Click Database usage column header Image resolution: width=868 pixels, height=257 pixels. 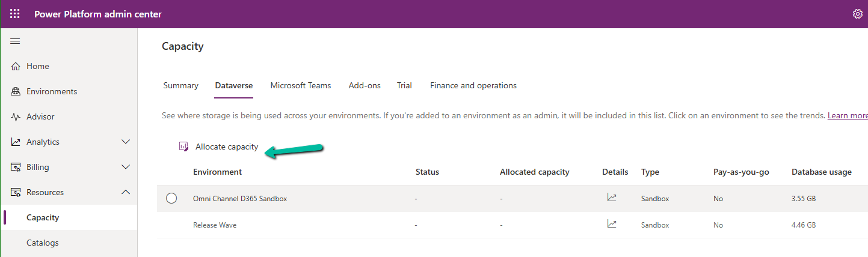(x=822, y=172)
